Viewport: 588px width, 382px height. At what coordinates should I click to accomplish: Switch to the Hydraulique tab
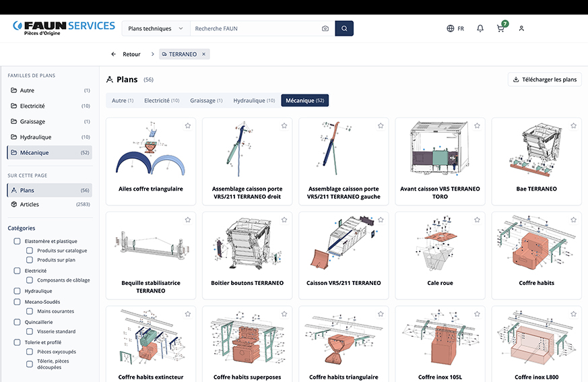pos(254,101)
